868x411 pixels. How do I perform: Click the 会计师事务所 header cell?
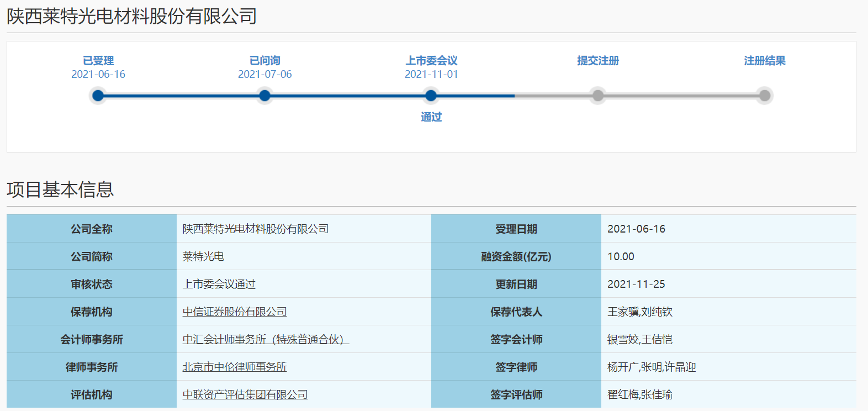click(x=92, y=339)
